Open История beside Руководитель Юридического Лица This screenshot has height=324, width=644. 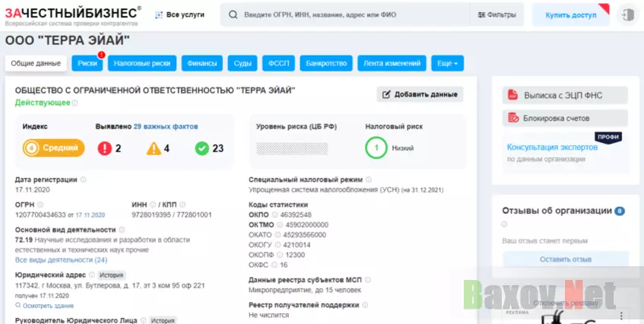pyautogui.click(x=163, y=320)
